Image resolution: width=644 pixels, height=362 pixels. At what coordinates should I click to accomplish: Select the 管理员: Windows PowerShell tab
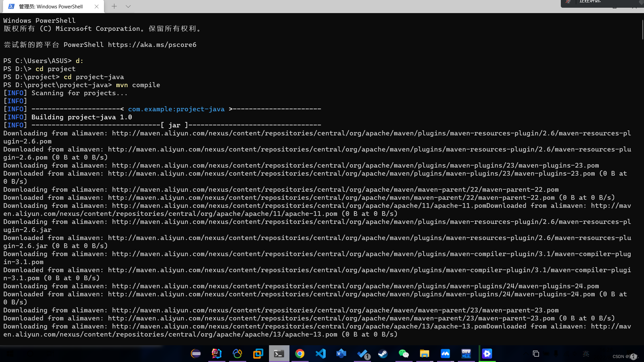[x=54, y=6]
